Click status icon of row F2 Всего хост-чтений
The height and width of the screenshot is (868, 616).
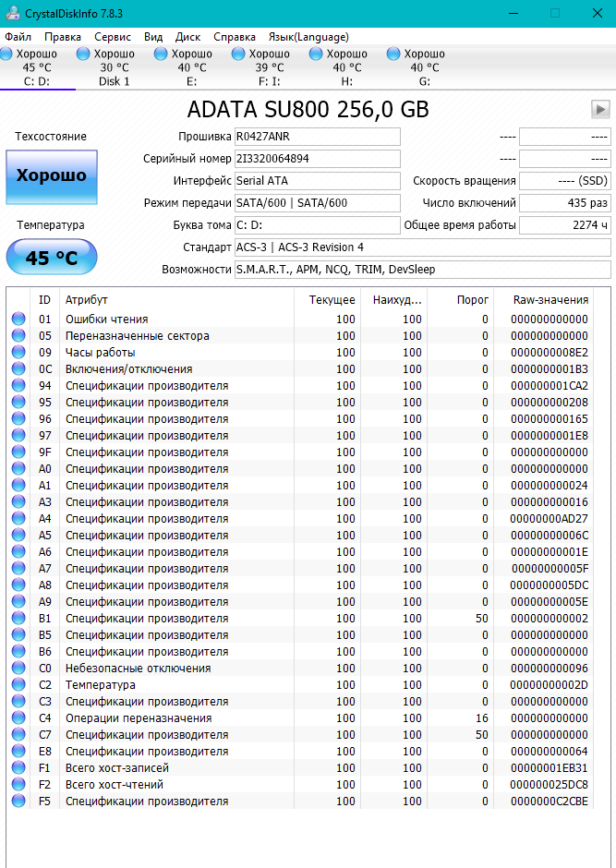pos(18,784)
